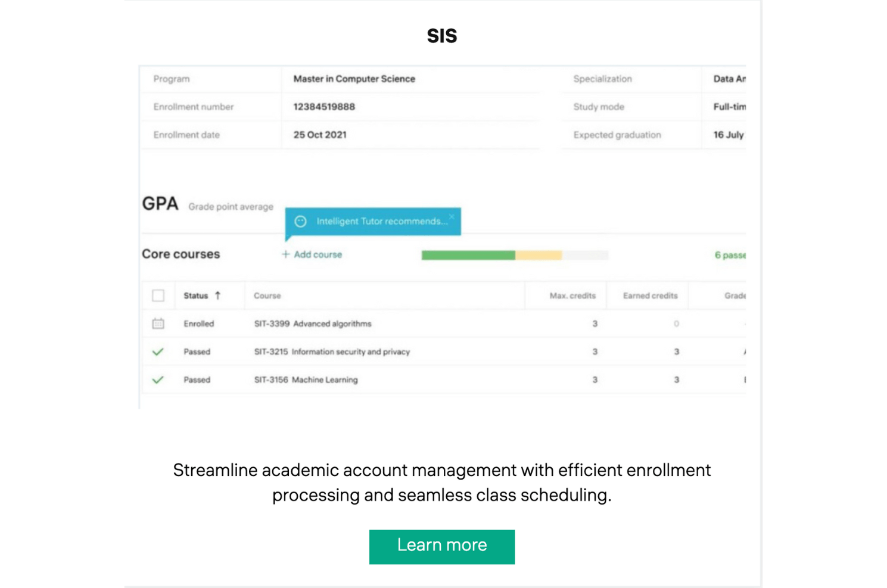Click the Earned credits column header
Image resolution: width=887 pixels, height=588 pixels.
pos(650,295)
